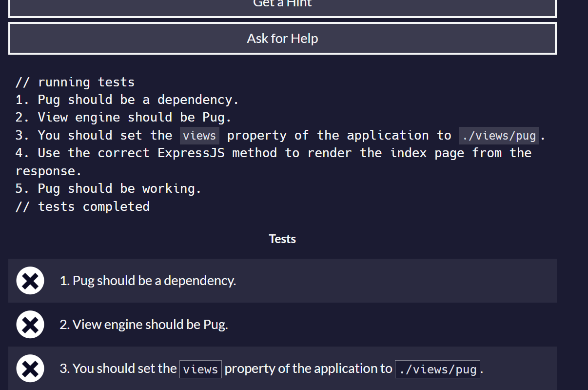Select console line about the correct ExpressJS method
The width and height of the screenshot is (588, 390).
coord(274,162)
